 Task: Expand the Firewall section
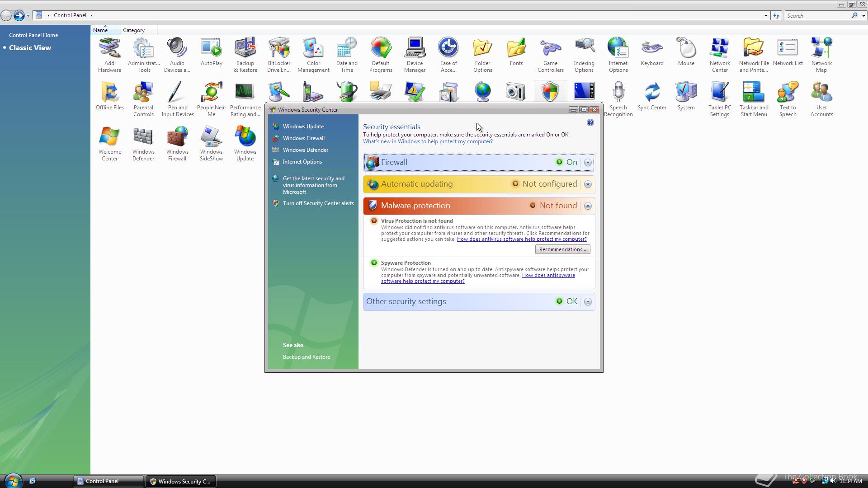(588, 163)
